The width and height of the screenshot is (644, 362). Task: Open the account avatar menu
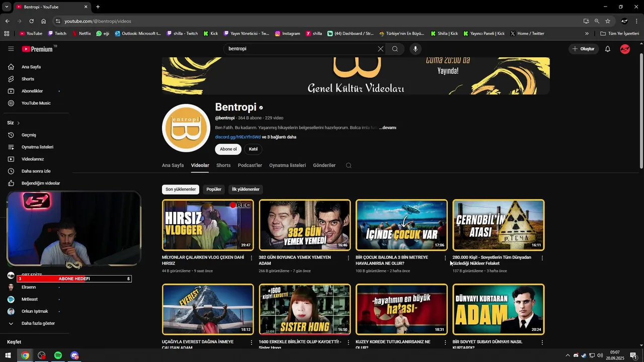(x=625, y=49)
